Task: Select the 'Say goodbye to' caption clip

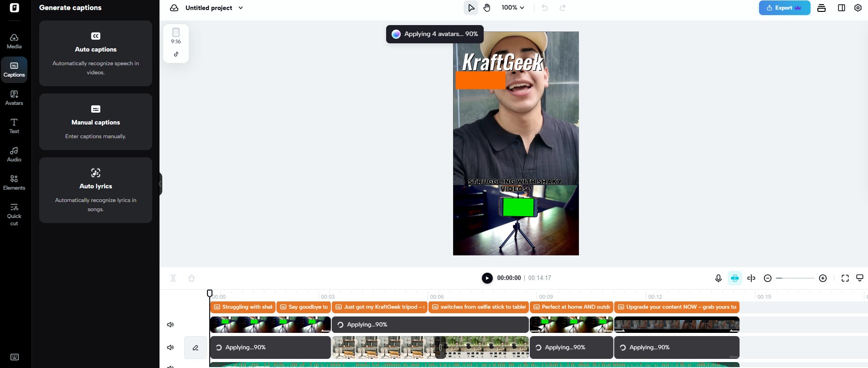Action: [304, 307]
